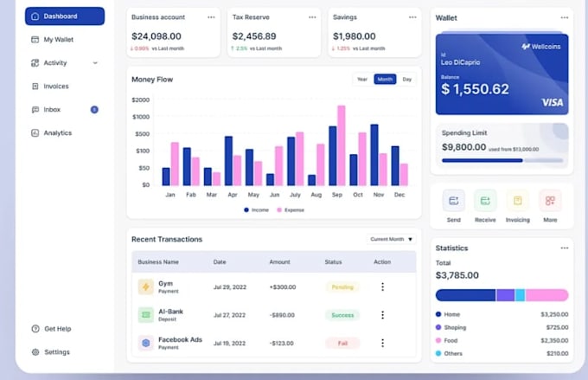Open the Statistics panel options menu
588x380 pixels.
click(565, 248)
